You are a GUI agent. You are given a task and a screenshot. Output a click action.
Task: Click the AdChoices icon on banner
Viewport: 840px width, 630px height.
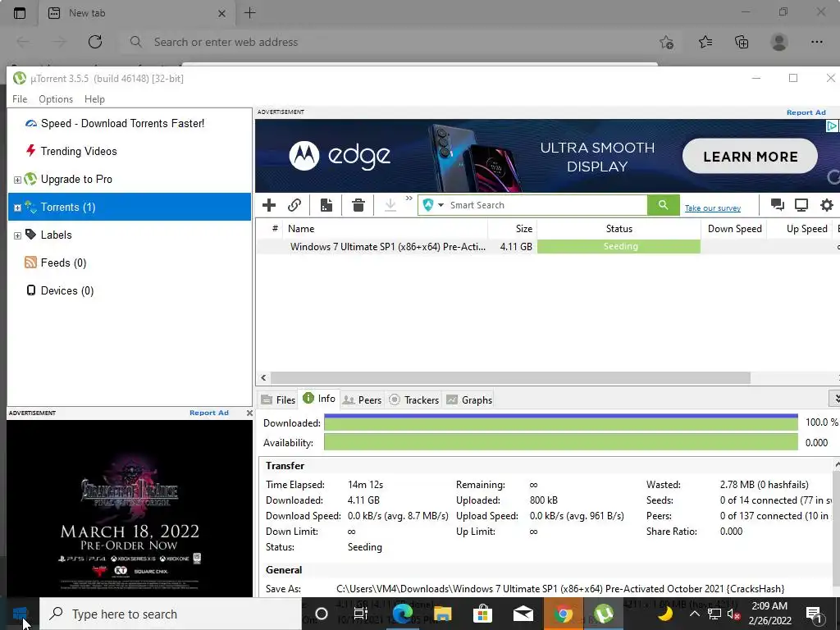tap(832, 126)
